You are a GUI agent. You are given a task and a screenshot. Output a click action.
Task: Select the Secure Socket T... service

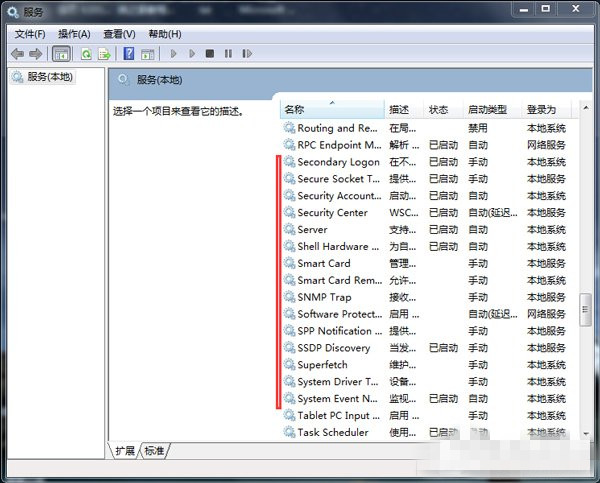425,179
